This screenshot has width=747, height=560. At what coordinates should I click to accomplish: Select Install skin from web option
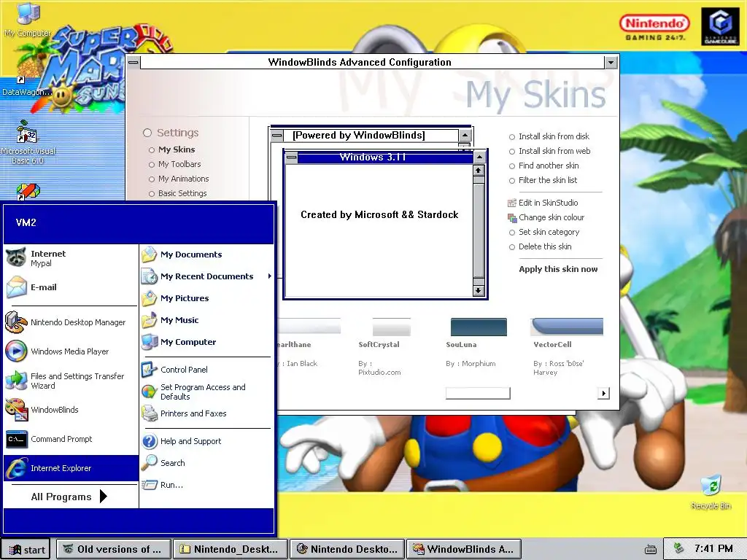[x=550, y=151]
